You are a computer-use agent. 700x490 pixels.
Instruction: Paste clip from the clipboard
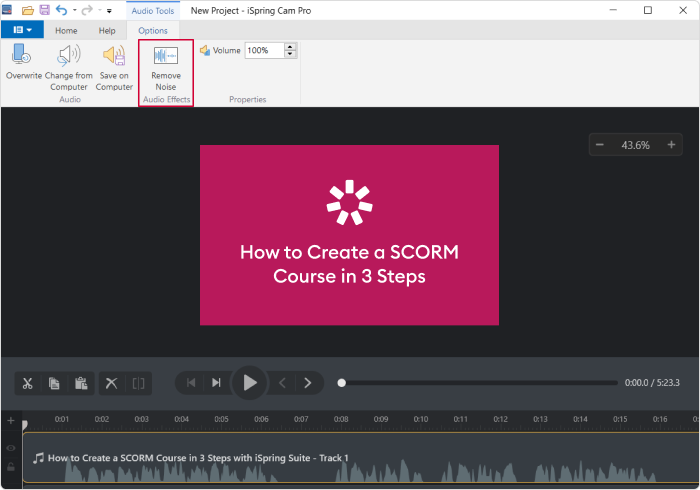click(81, 383)
